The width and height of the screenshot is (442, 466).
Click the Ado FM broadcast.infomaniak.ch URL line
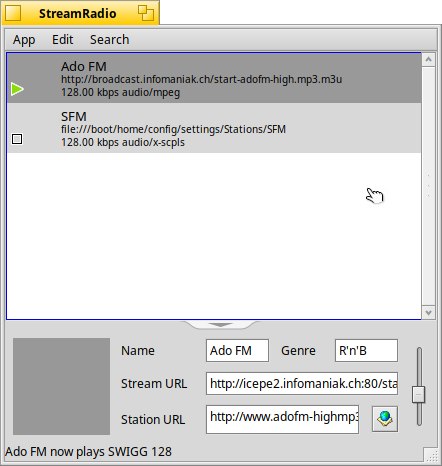click(201, 79)
